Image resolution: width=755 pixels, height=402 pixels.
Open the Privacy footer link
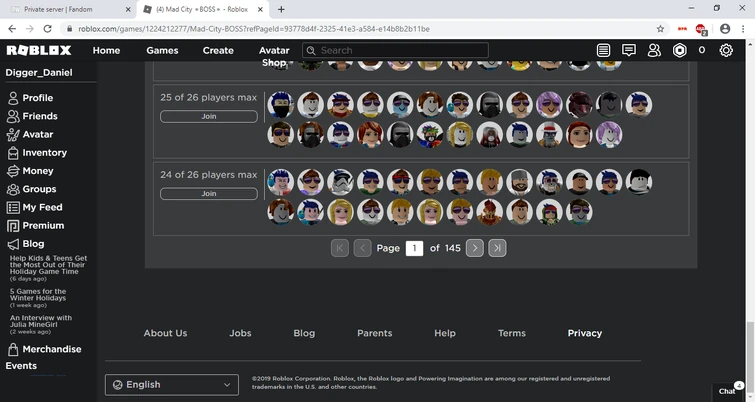[x=585, y=333]
